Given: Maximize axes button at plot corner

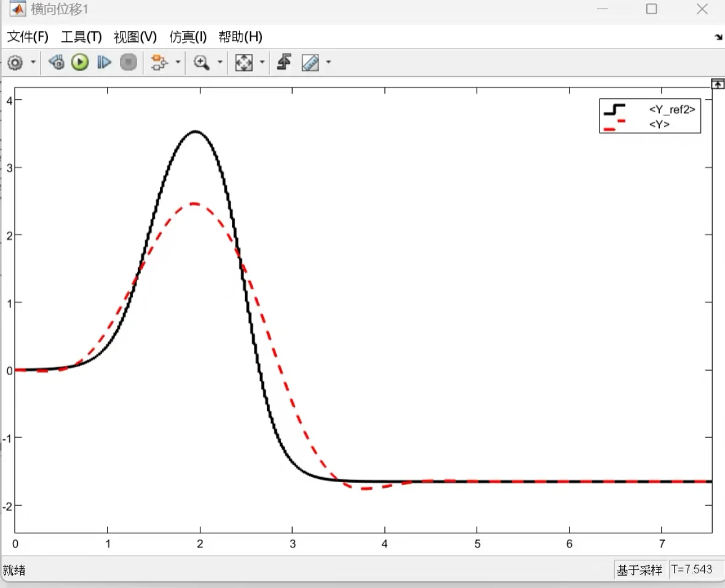Looking at the screenshot, I should tap(718, 84).
